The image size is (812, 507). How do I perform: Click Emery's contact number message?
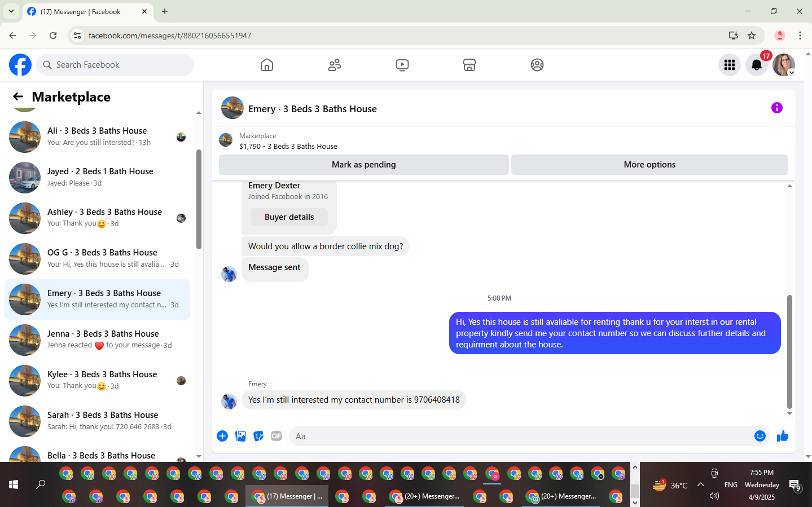pyautogui.click(x=354, y=400)
